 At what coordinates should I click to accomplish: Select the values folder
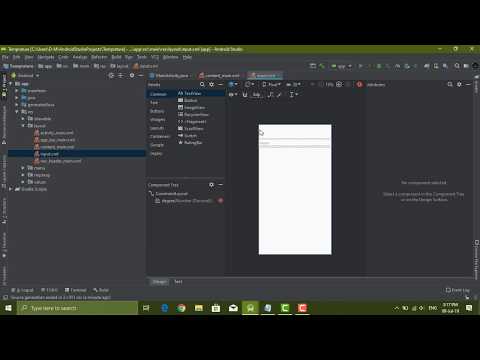coord(37,182)
